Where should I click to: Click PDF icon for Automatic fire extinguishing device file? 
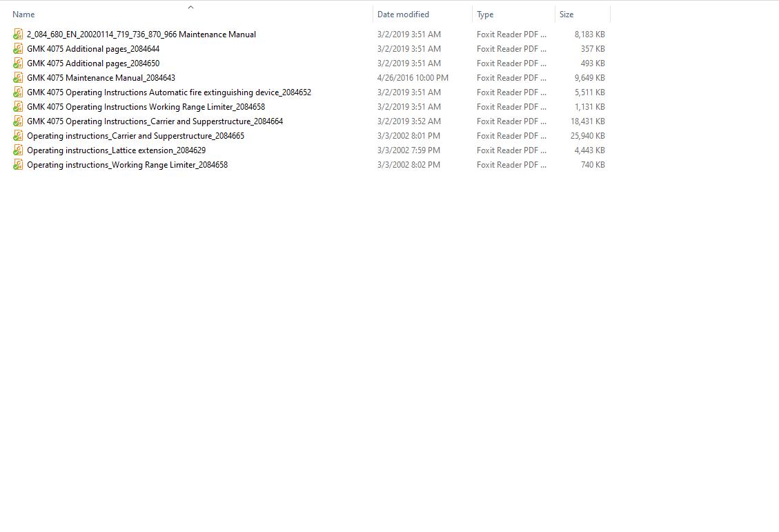point(18,92)
